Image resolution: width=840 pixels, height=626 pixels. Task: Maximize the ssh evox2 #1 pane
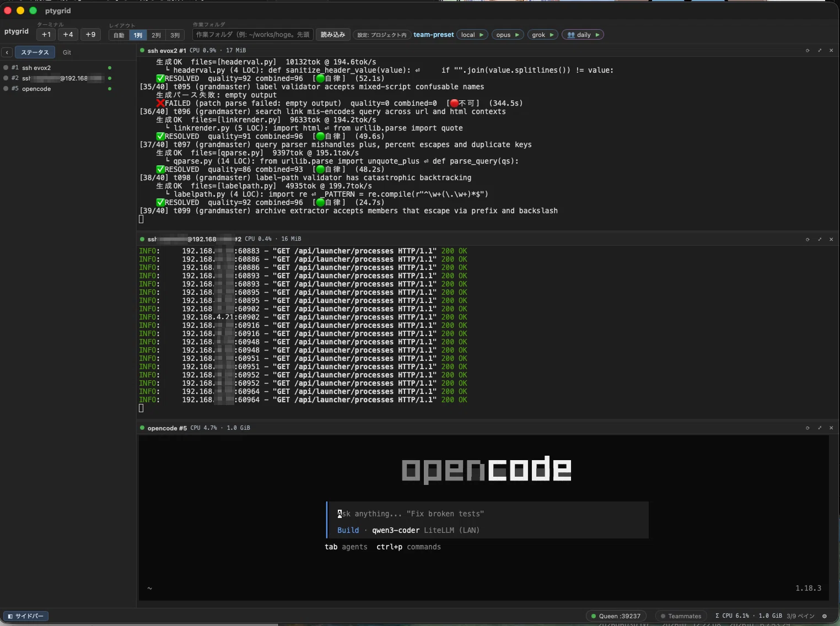pyautogui.click(x=820, y=50)
